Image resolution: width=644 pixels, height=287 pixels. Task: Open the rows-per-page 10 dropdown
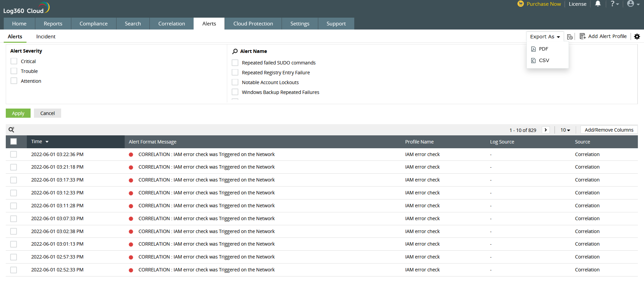(565, 130)
